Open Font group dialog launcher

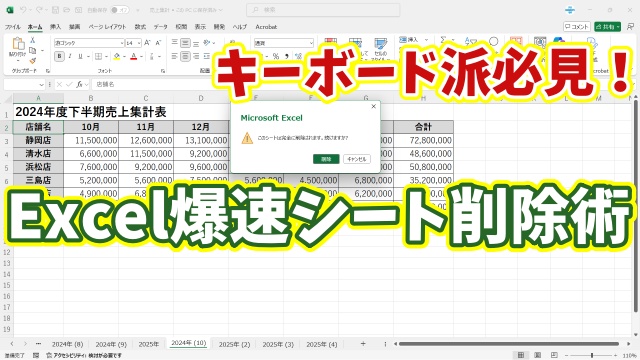coord(162,71)
